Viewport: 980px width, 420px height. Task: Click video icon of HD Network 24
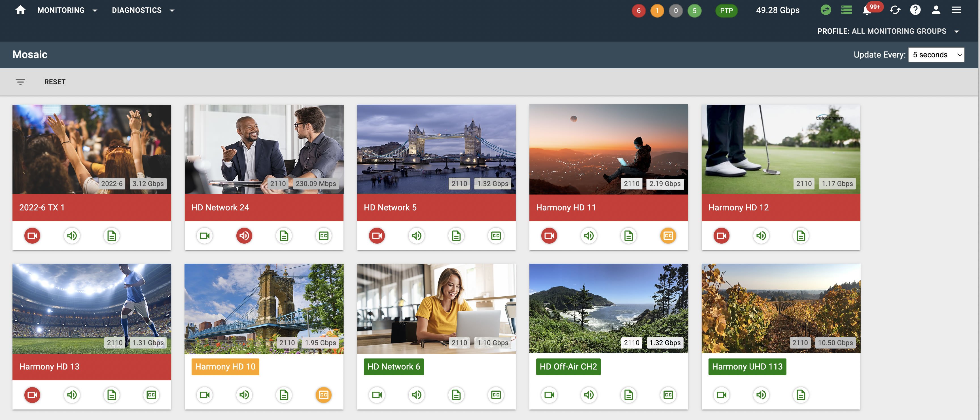(205, 236)
